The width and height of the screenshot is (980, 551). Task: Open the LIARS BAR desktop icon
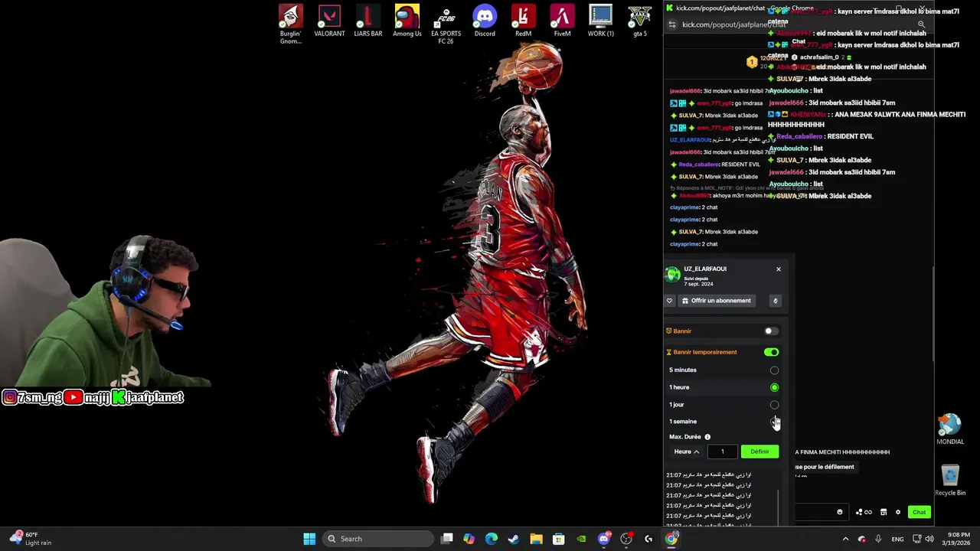tap(368, 21)
